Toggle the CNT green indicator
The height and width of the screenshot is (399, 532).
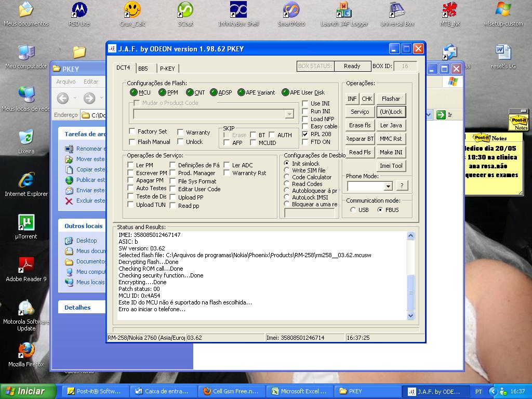coord(190,92)
